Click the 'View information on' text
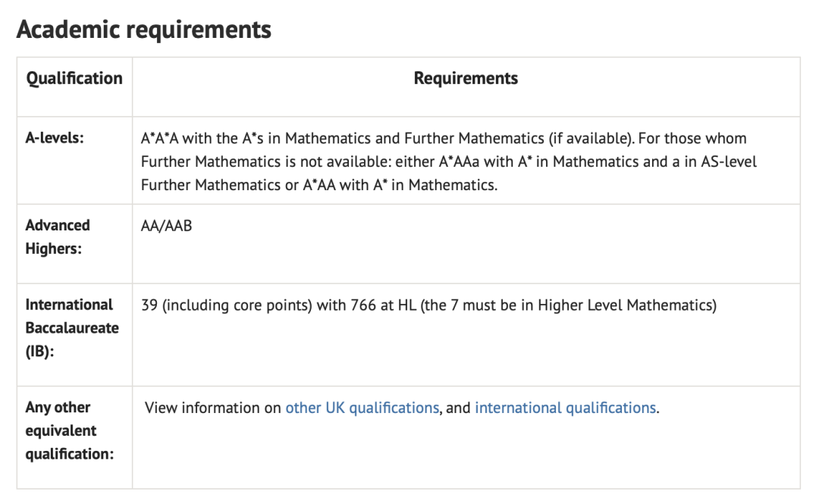 (x=213, y=408)
